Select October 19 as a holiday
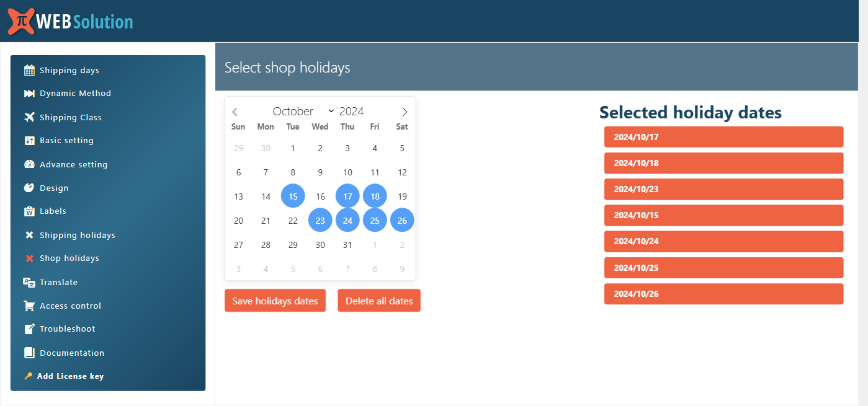868x406 pixels. [x=401, y=196]
